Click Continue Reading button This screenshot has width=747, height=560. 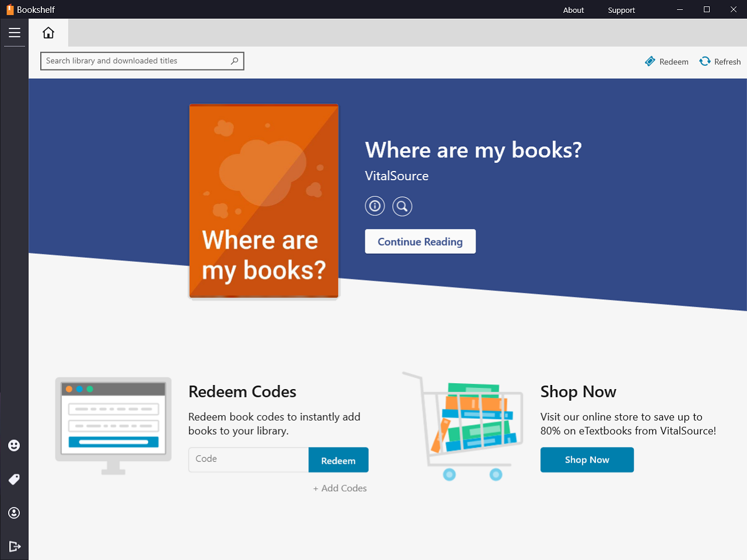pos(420,242)
